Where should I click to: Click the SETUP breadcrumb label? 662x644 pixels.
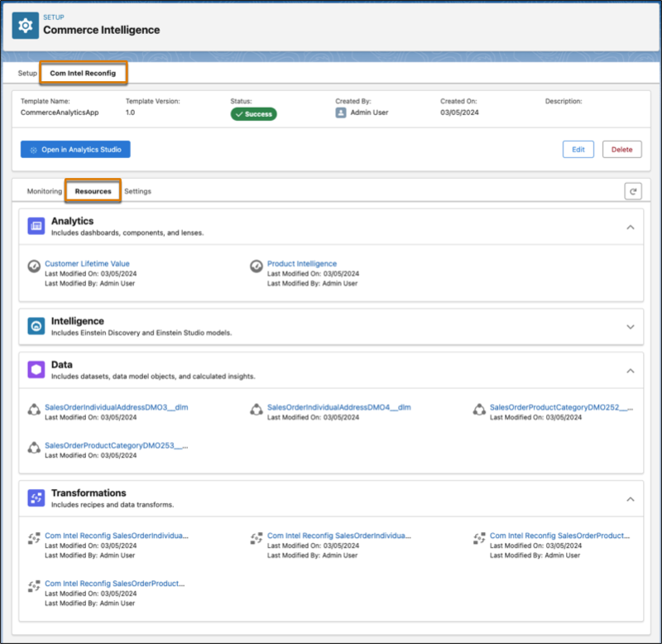tap(54, 17)
